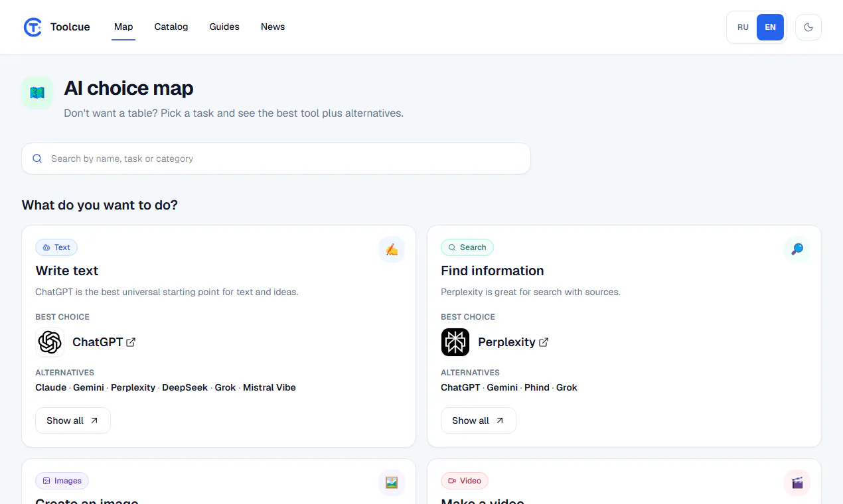Select the DeepSeek alternative
The height and width of the screenshot is (504, 843).
(185, 387)
